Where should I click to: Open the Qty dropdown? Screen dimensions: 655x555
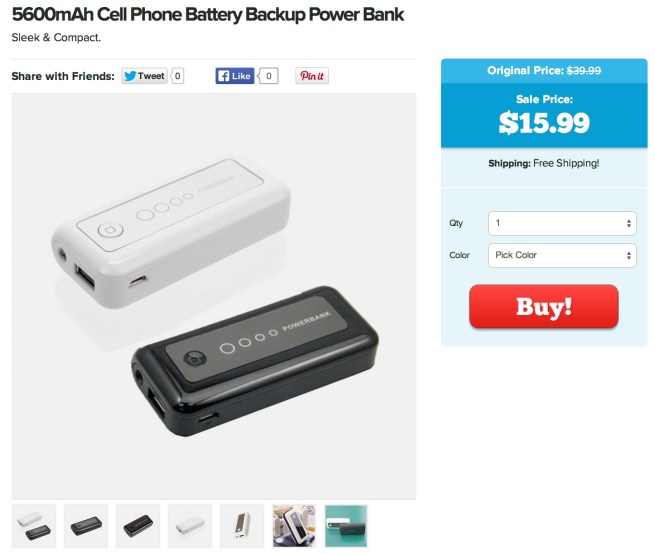pyautogui.click(x=562, y=223)
